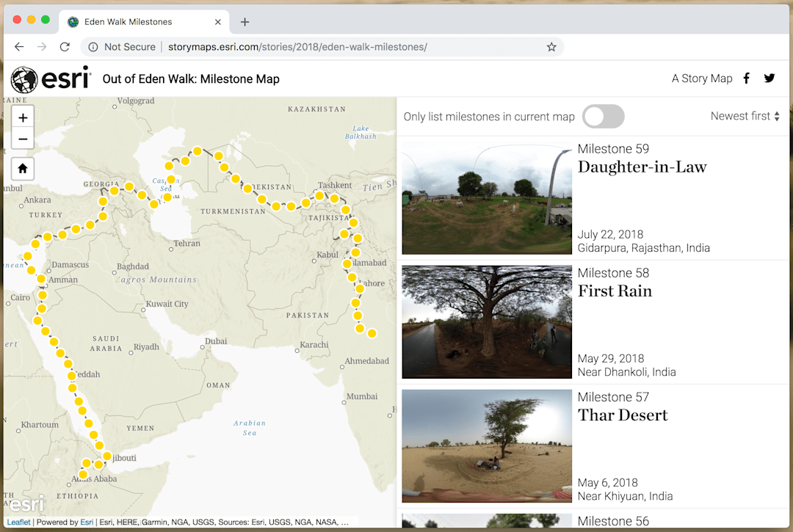Select the Eden Walk Milestones tab
793x532 pixels.
pos(128,22)
